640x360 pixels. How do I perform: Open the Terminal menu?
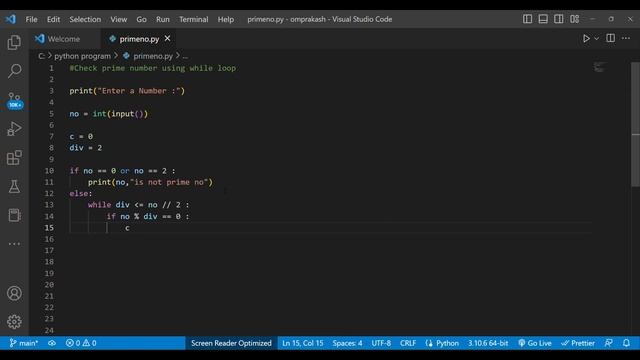193,19
